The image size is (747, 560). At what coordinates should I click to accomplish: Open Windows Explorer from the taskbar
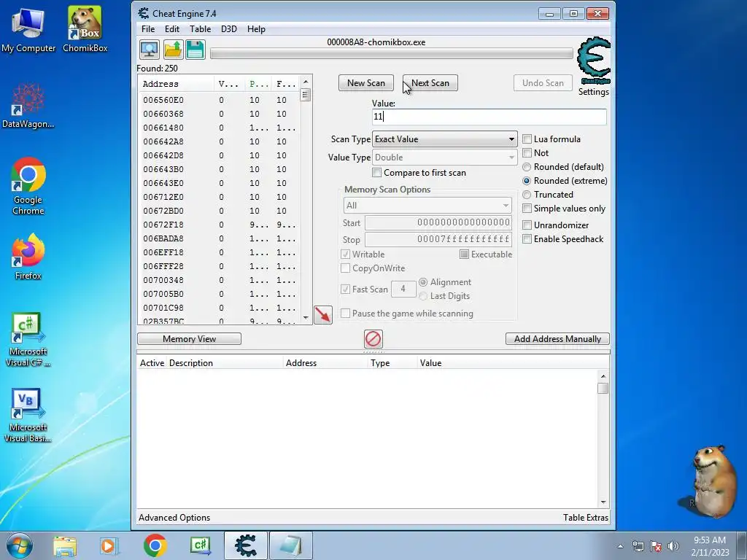65,546
